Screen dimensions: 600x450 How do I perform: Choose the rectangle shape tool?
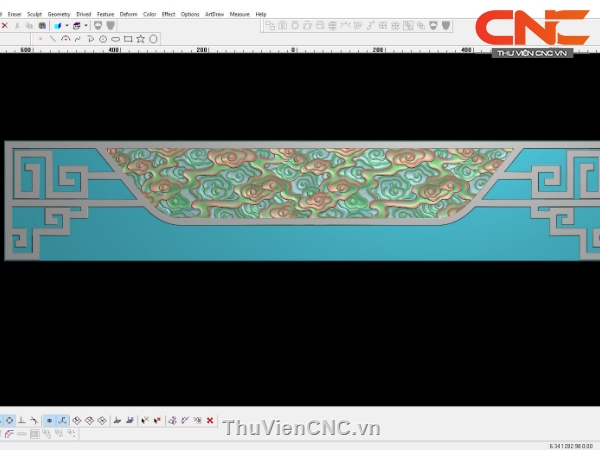pos(128,39)
